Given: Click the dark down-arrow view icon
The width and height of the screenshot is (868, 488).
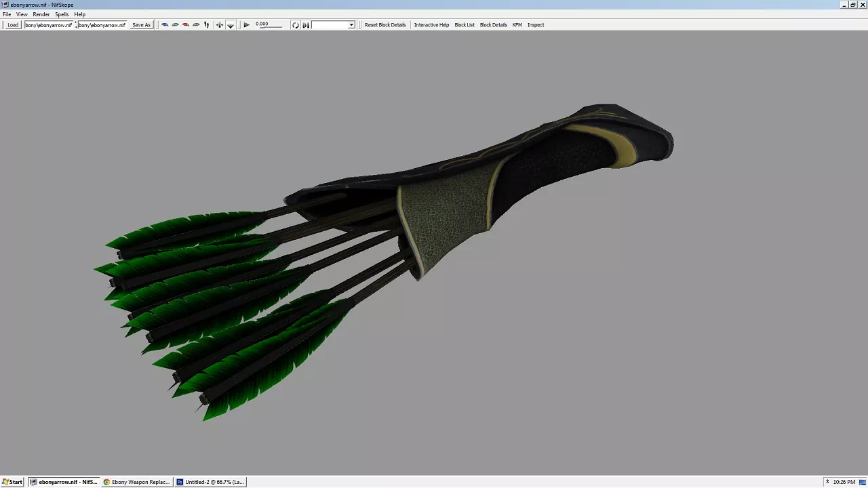Looking at the screenshot, I should [x=231, y=25].
